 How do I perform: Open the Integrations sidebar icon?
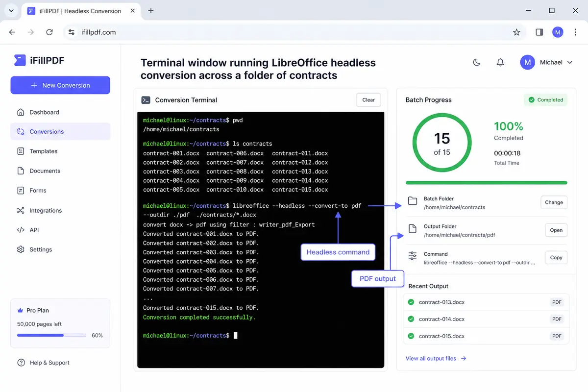[21, 211]
